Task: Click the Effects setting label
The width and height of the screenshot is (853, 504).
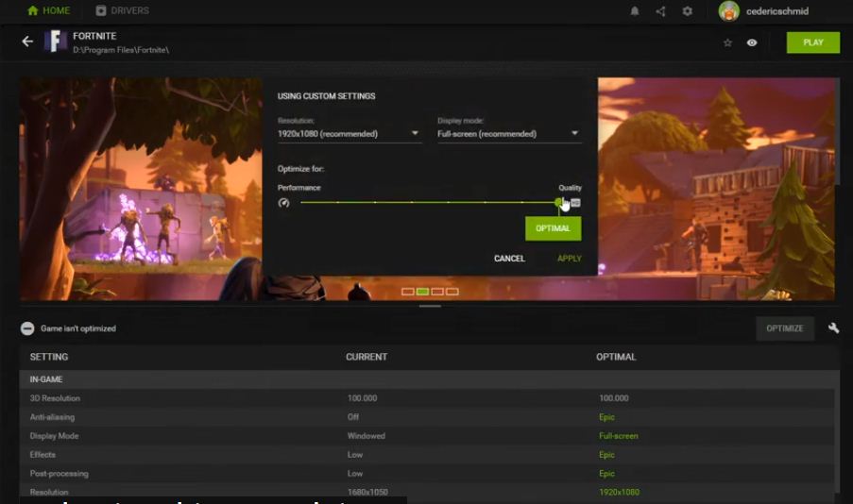Action: click(43, 455)
